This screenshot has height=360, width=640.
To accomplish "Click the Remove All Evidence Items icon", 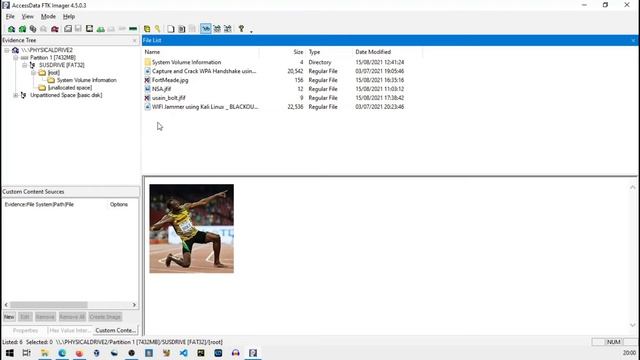I will pos(55,29).
